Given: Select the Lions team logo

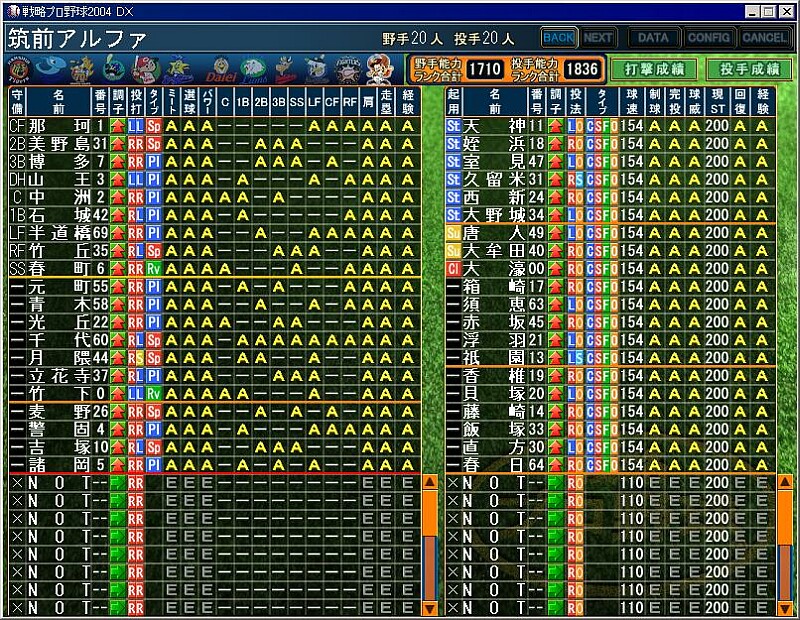Looking at the screenshot, I should (x=254, y=70).
